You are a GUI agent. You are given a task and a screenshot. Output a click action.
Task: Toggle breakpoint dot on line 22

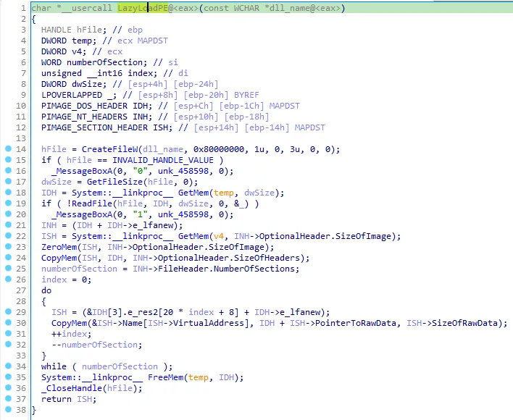pyautogui.click(x=8, y=235)
